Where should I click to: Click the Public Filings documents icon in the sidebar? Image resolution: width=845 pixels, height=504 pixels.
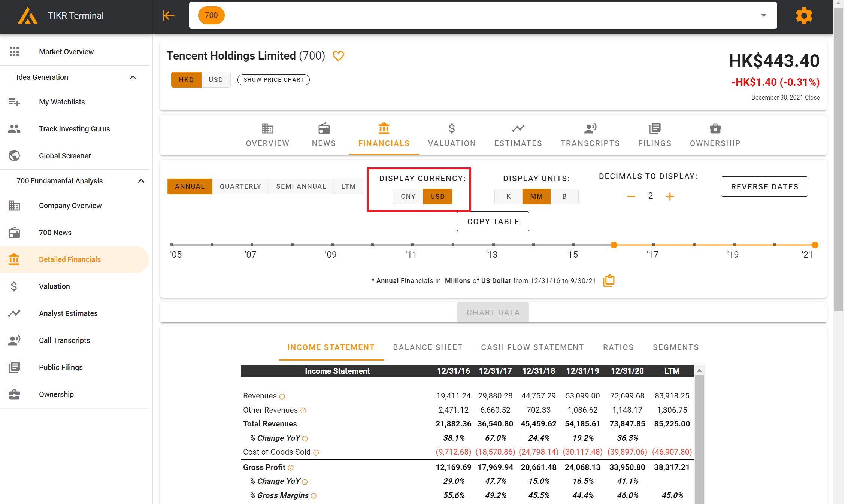(x=14, y=367)
